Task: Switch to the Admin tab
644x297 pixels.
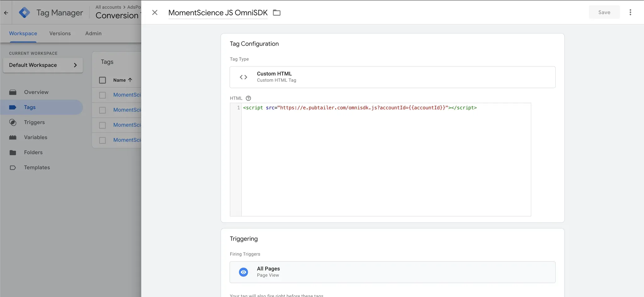Action: [93, 33]
